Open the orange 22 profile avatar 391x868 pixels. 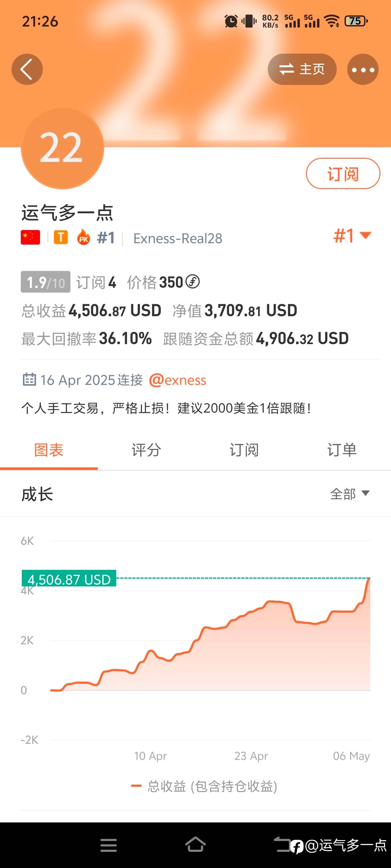coord(62,148)
